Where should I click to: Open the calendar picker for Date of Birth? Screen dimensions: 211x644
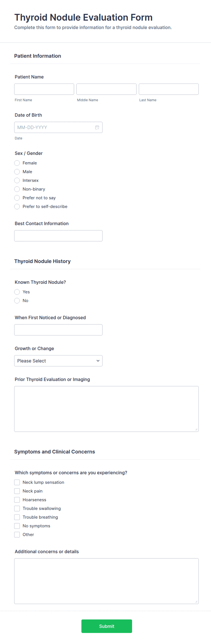click(97, 127)
